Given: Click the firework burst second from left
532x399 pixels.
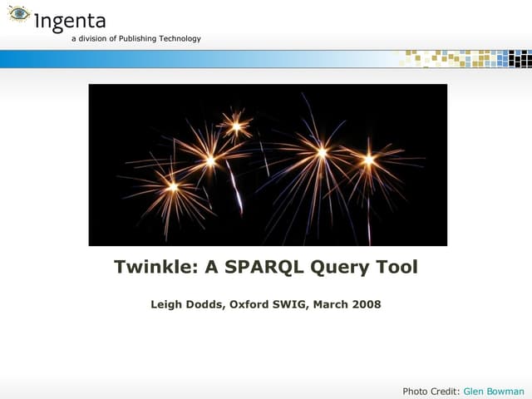Looking at the screenshot, I should coord(210,160).
